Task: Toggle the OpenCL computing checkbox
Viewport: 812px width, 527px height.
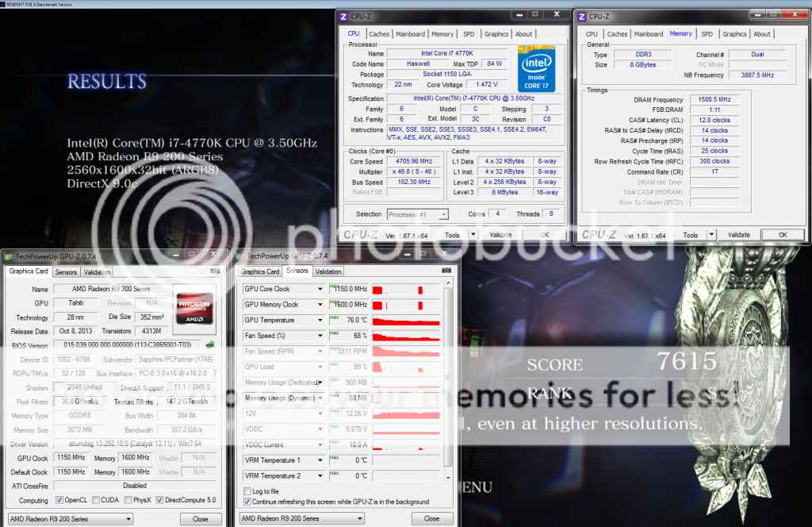Action: pos(59,501)
